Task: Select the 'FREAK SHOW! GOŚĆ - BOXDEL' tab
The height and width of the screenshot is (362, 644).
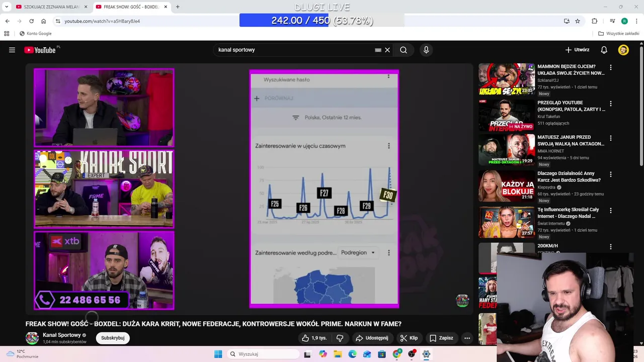Action: [130, 7]
